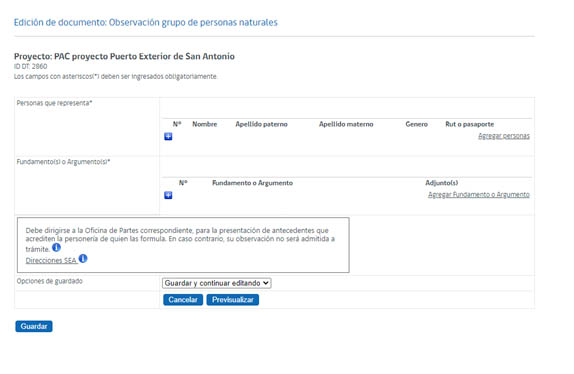Open the Agregar personas link

click(504, 136)
